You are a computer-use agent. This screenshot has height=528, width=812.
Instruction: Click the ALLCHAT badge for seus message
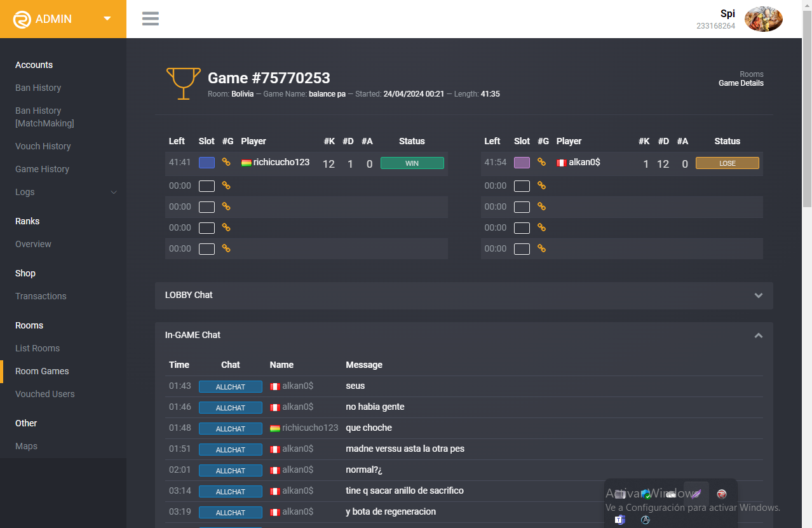tap(231, 386)
